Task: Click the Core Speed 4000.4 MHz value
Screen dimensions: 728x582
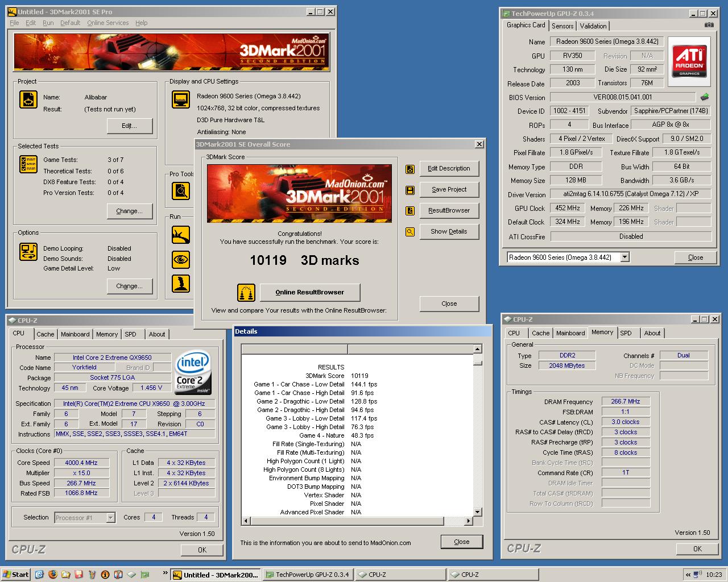Action: (81, 463)
